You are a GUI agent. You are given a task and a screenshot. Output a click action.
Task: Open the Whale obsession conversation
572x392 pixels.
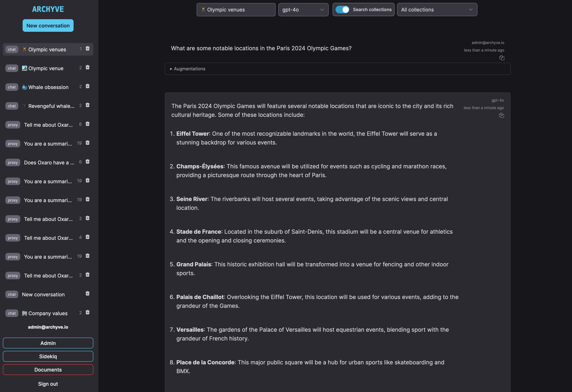click(48, 87)
